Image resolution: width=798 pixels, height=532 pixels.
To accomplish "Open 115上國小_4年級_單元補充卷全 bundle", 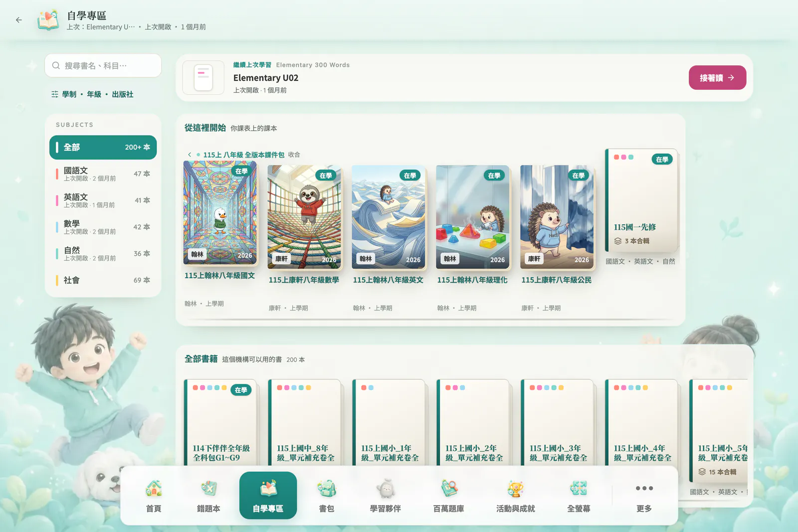I will coord(641,423).
